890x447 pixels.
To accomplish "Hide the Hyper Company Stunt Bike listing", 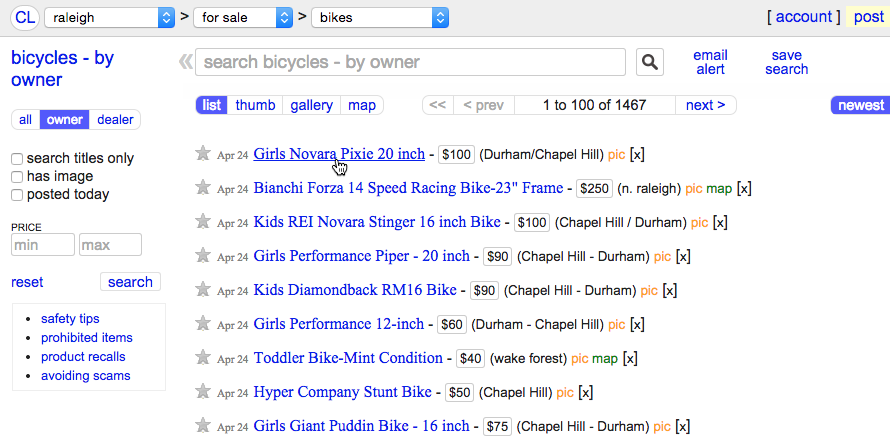I will point(586,393).
